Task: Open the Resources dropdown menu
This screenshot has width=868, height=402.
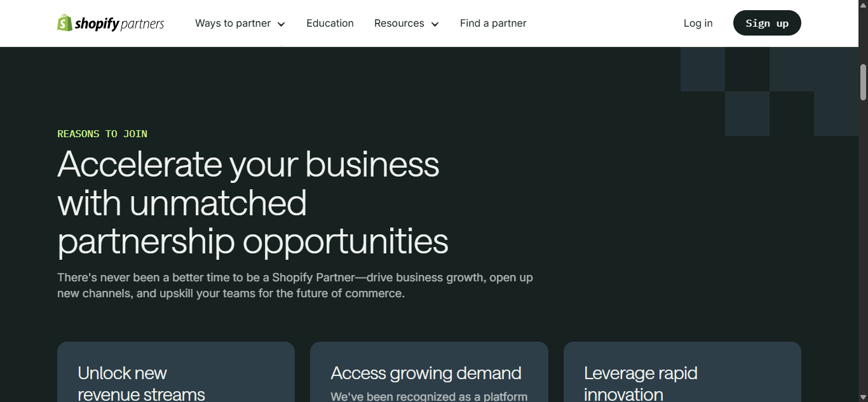Action: point(399,23)
